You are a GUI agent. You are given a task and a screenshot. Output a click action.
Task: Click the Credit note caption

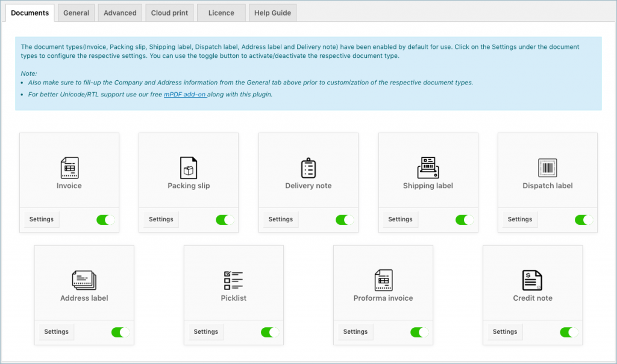click(x=533, y=298)
